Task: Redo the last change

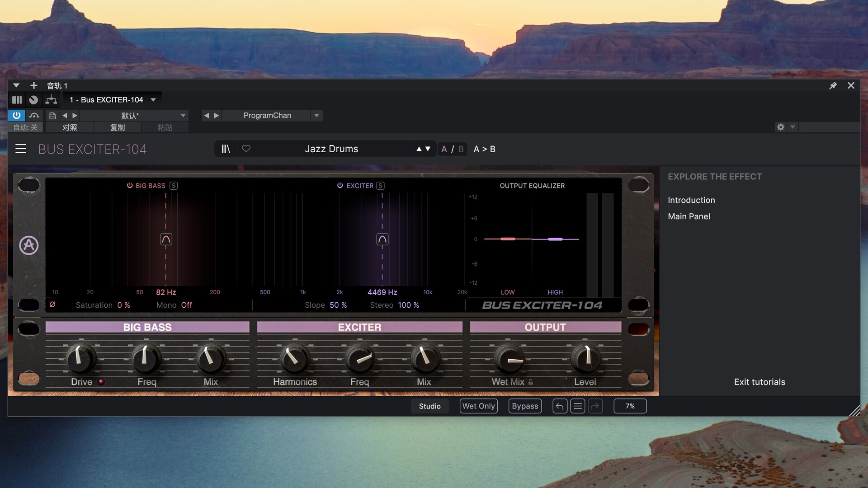Action: 595,406
